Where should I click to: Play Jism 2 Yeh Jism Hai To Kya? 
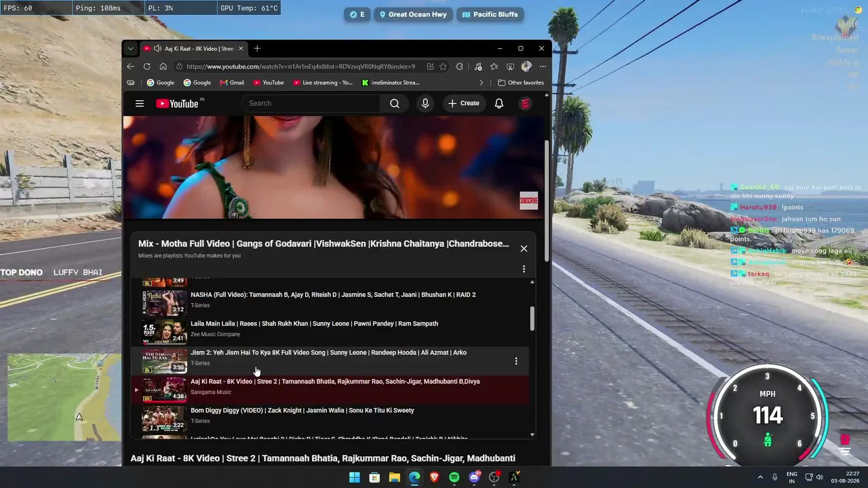pos(330,360)
